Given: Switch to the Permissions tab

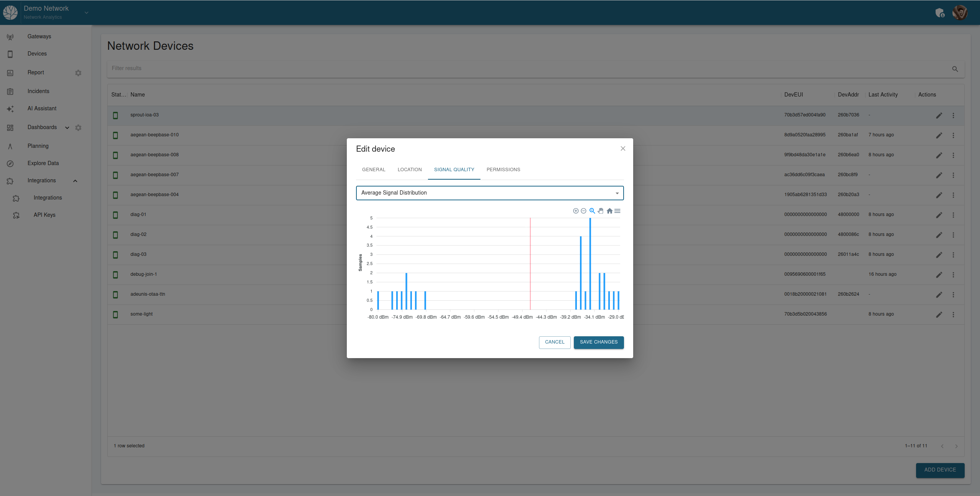Looking at the screenshot, I should click(503, 170).
